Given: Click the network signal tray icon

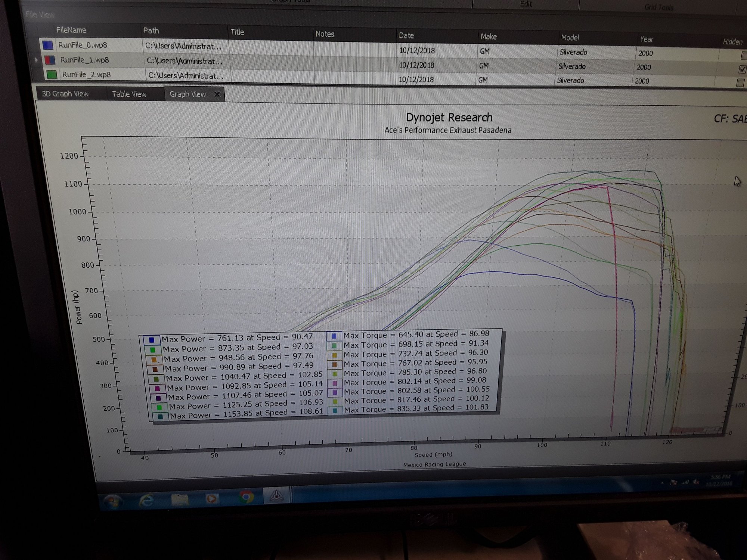Looking at the screenshot, I should pyautogui.click(x=685, y=483).
